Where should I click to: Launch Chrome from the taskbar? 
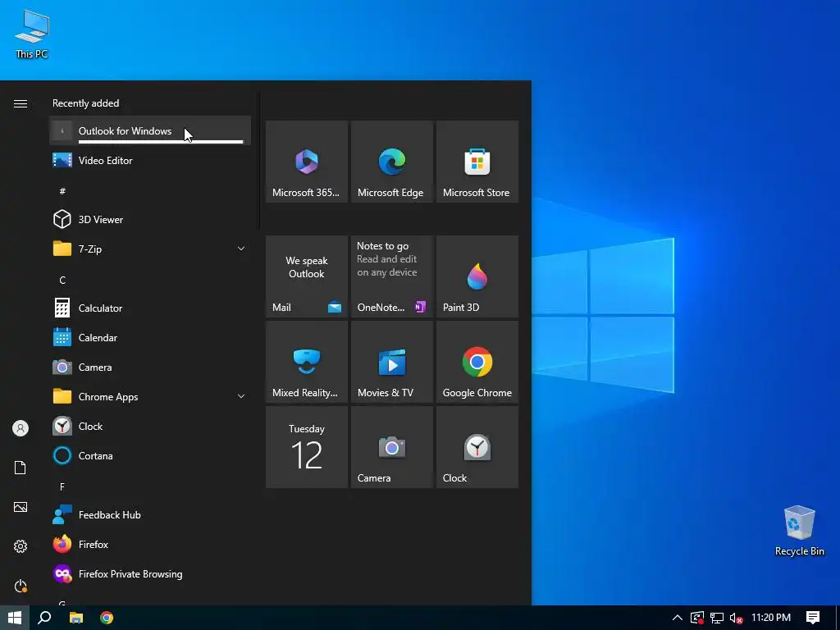[x=107, y=618]
